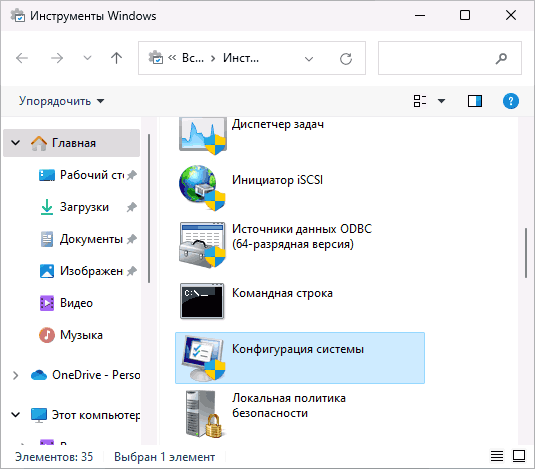Open the address bar history dropdown
The width and height of the screenshot is (535, 469).
click(x=309, y=59)
